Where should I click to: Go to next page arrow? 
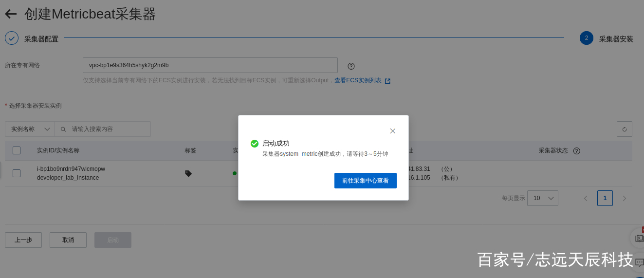(x=625, y=198)
